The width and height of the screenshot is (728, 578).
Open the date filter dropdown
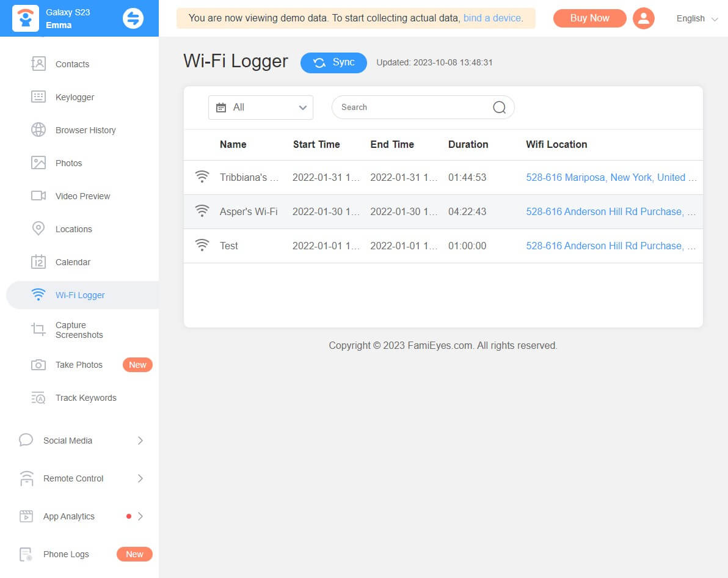coord(261,107)
